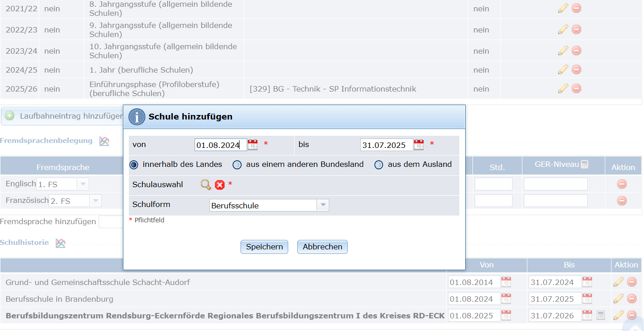Open the Französisch 2. FS dropdown
Screen dimensions: 644x331
pos(95,201)
